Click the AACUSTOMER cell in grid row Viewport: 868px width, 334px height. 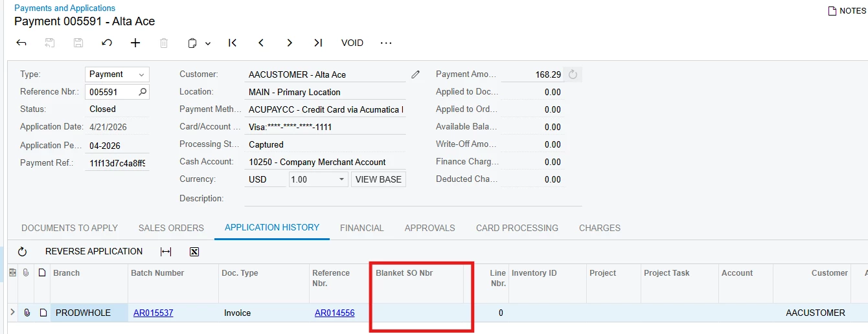click(812, 313)
